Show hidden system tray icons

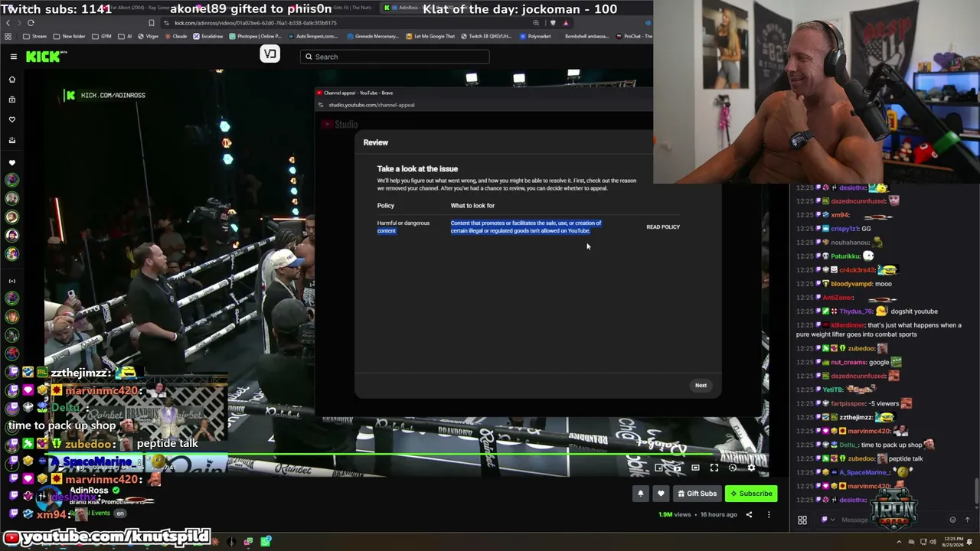click(899, 542)
